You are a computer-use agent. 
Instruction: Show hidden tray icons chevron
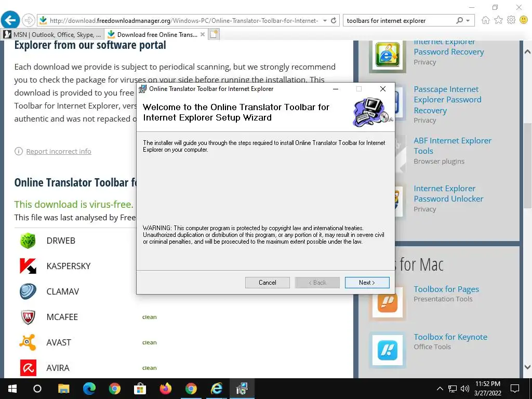coord(440,389)
